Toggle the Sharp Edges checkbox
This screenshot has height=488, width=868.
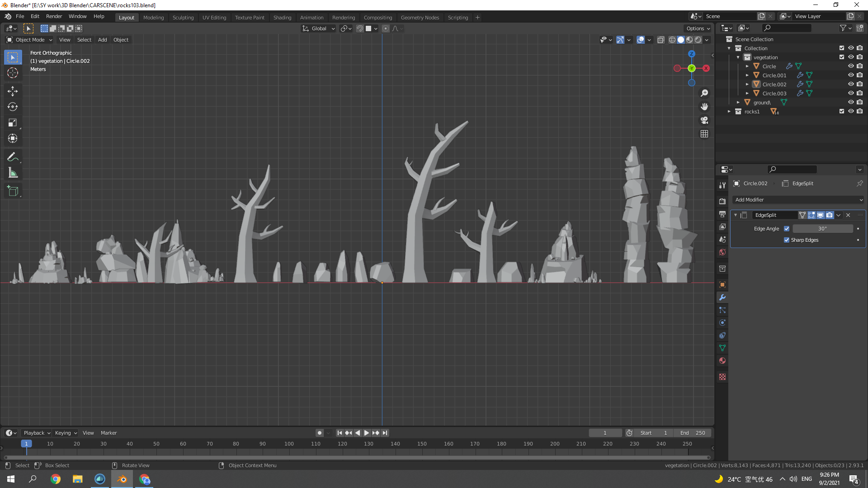coord(787,240)
